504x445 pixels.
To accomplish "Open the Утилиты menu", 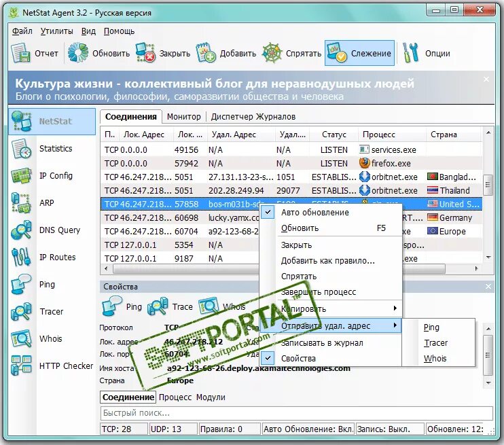I will pos(56,31).
